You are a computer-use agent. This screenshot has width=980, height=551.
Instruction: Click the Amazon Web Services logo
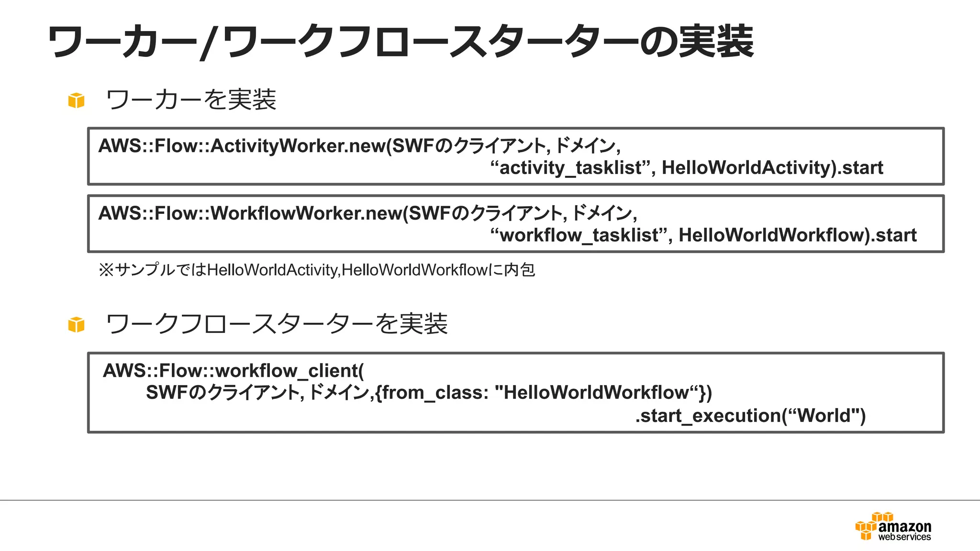click(893, 527)
